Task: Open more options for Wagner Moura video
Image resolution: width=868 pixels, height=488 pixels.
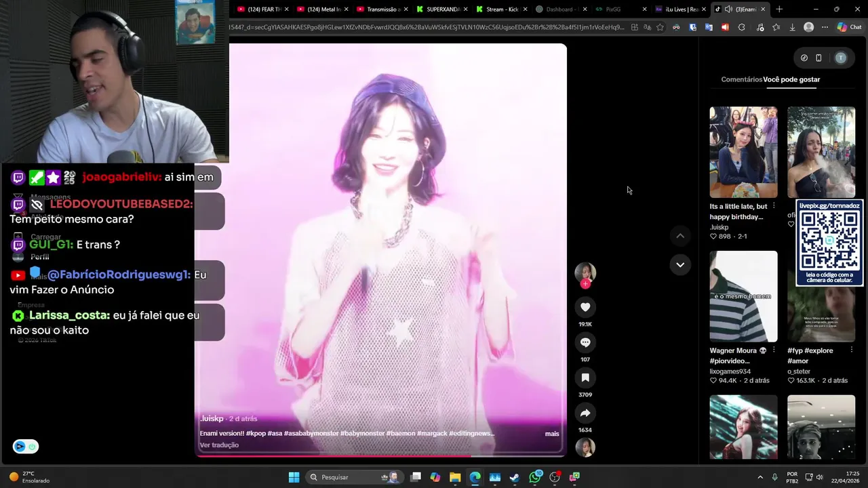Action: click(774, 350)
